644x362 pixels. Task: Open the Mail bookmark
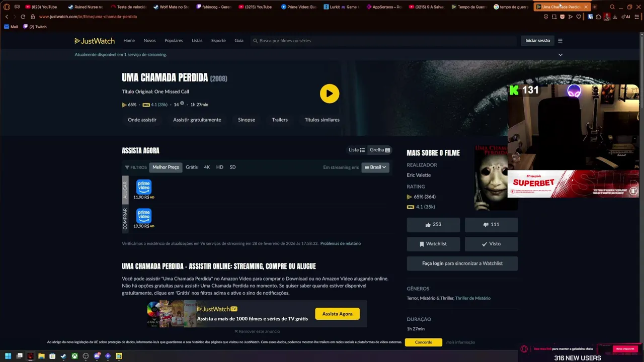click(11, 27)
